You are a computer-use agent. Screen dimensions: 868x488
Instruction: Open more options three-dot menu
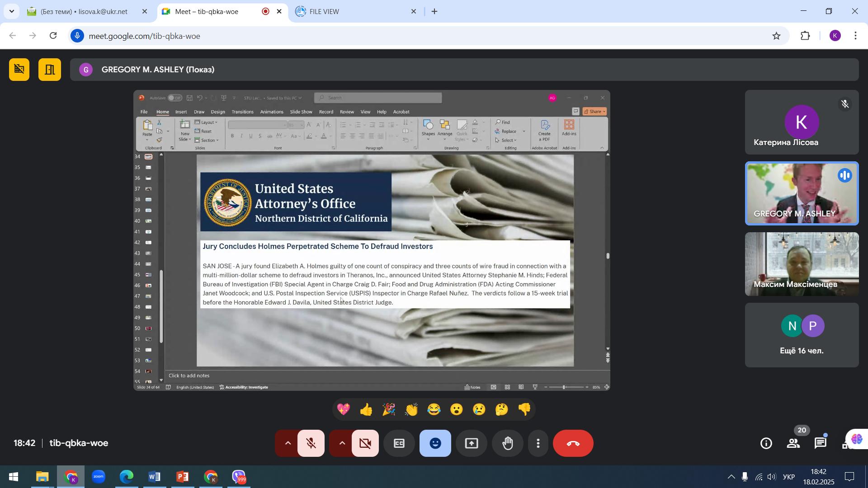point(538,443)
